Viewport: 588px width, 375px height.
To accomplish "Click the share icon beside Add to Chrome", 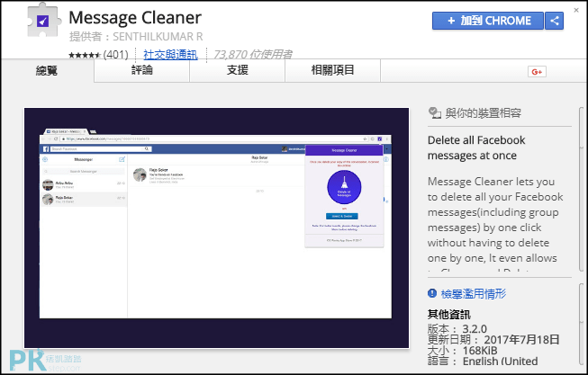I will 554,21.
